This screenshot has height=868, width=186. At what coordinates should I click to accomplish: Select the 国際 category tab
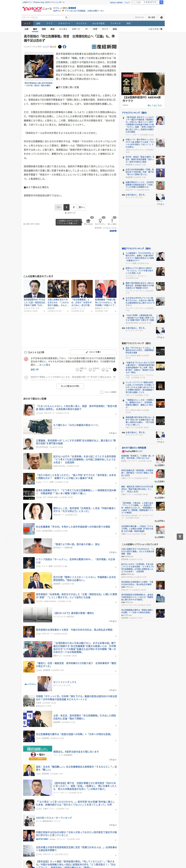(44, 29)
